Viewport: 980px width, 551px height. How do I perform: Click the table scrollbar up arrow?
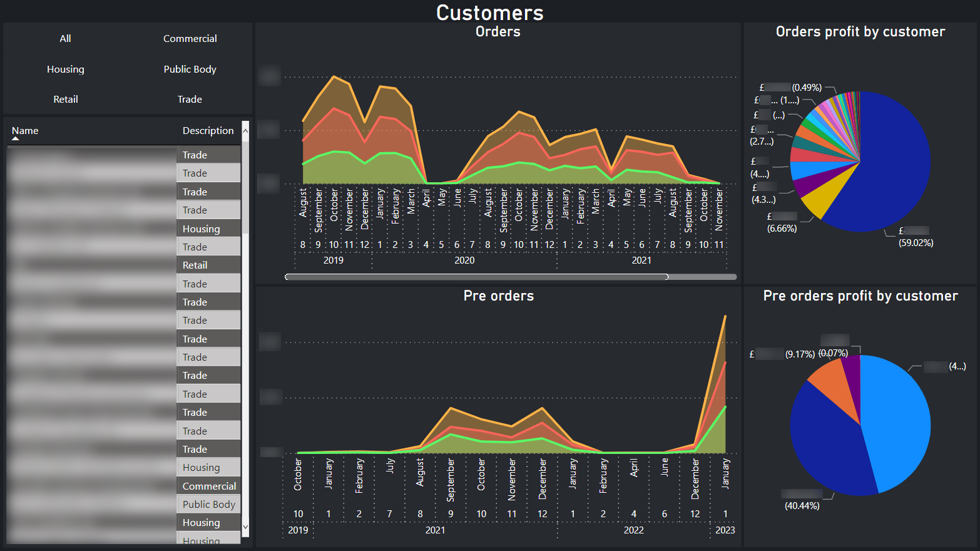pos(245,131)
